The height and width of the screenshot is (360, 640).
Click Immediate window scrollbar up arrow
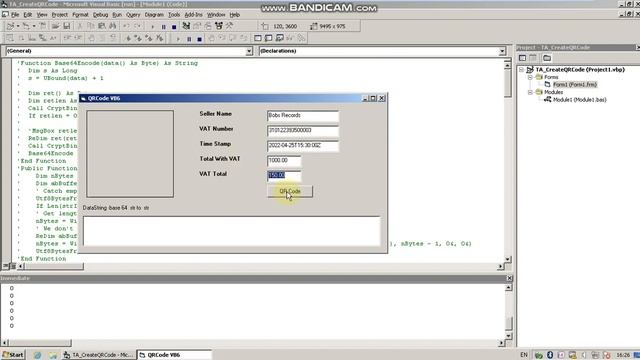[509, 288]
